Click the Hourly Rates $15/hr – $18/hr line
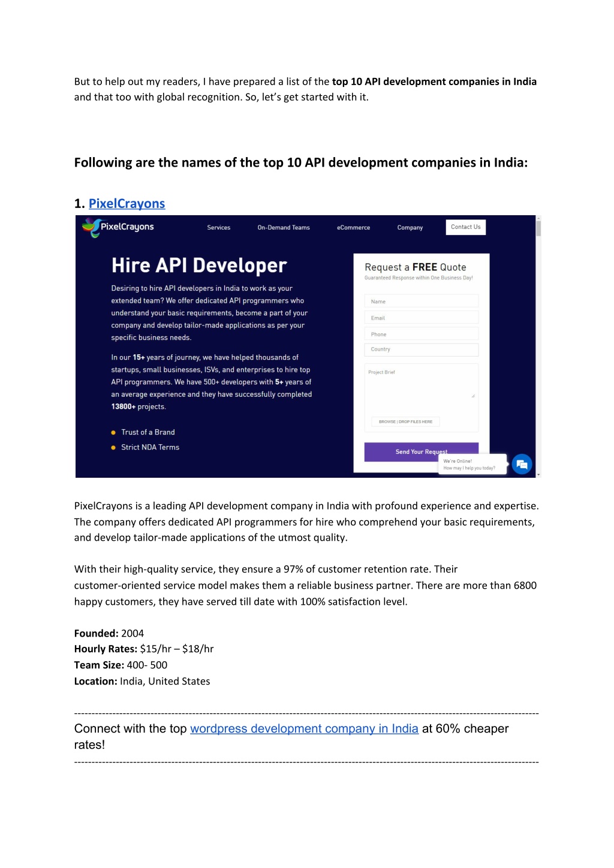 point(144,649)
